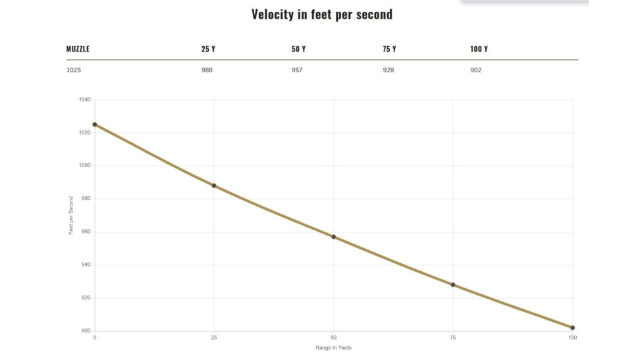Screen dimensions: 644x362
Task: Click the 75-yard data point on the line
Action: point(453,285)
